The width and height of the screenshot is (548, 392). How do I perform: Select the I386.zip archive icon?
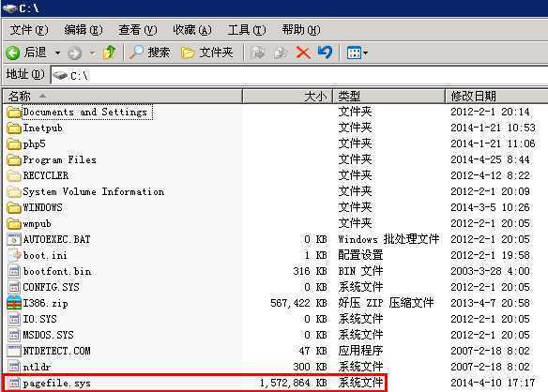pos(14,303)
